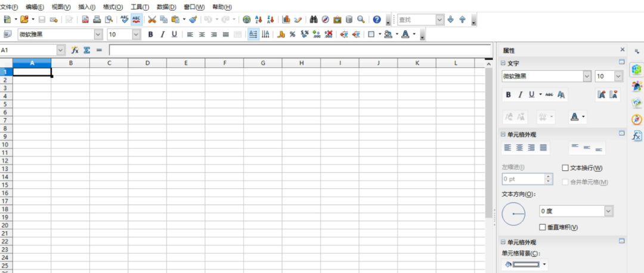Screen dimensions: 644x273
Task: Insert a chart
Action: tap(286, 19)
